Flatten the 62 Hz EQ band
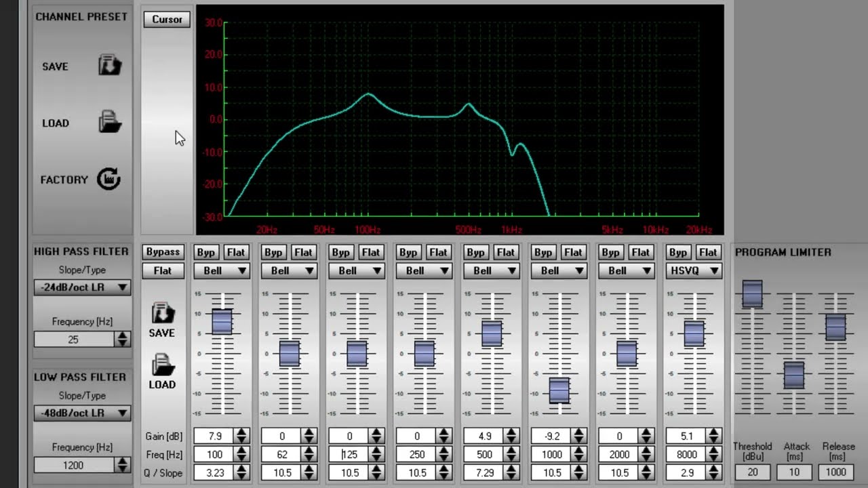This screenshot has width=868, height=488. [303, 252]
